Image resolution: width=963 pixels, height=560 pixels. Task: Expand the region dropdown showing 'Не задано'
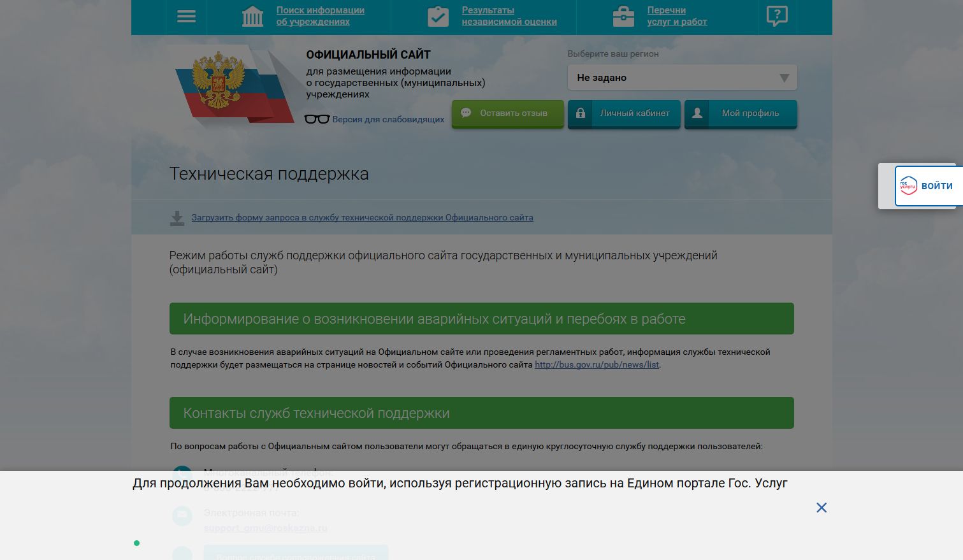click(x=682, y=78)
